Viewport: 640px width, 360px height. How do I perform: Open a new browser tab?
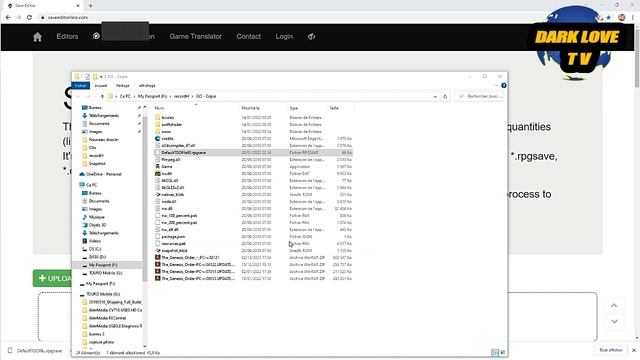click(x=91, y=6)
